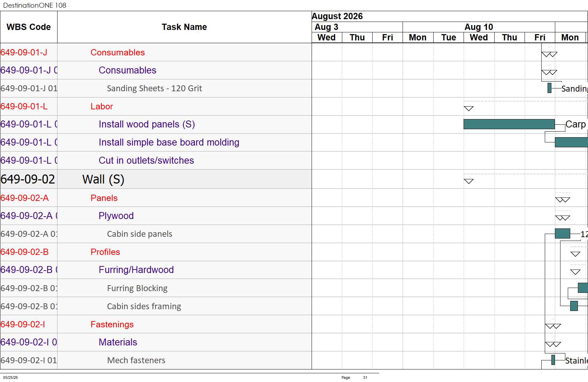Select the Task Name column header
588x382 pixels.
coord(184,27)
